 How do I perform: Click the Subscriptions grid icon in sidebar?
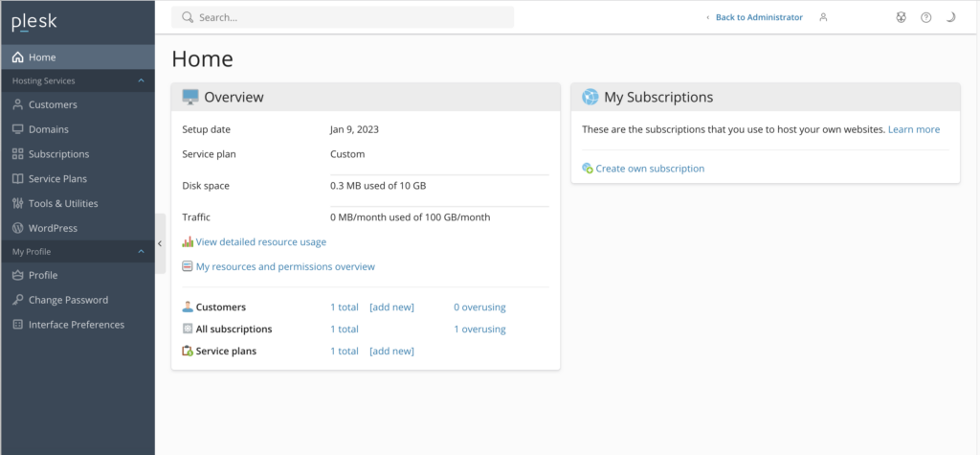pyautogui.click(x=17, y=154)
